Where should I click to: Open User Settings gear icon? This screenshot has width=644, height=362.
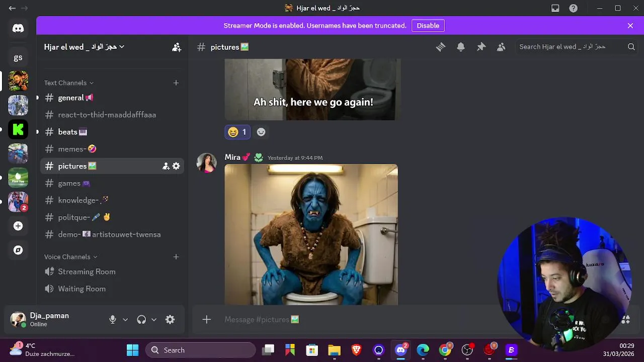coord(170,320)
